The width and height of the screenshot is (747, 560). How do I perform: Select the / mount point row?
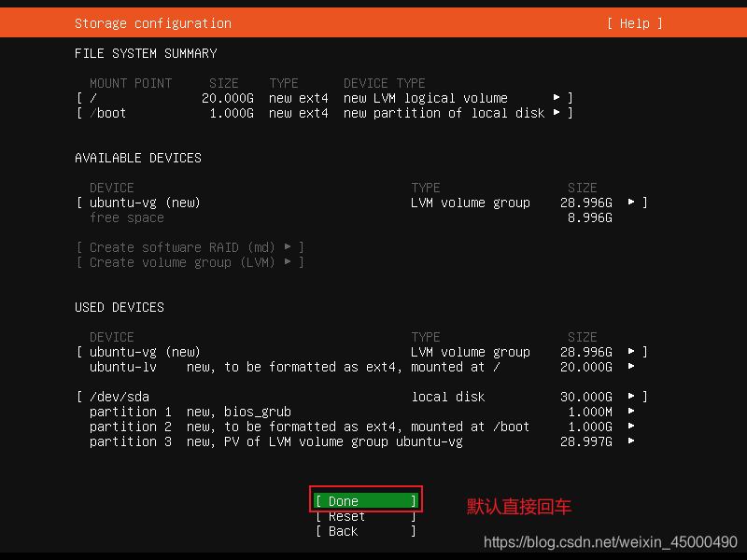pyautogui.click(x=324, y=98)
